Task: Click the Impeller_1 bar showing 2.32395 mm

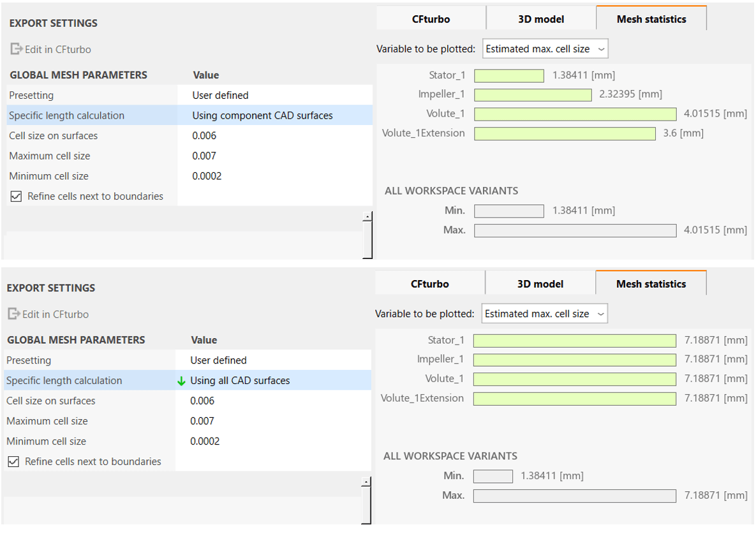Action: [x=533, y=95]
